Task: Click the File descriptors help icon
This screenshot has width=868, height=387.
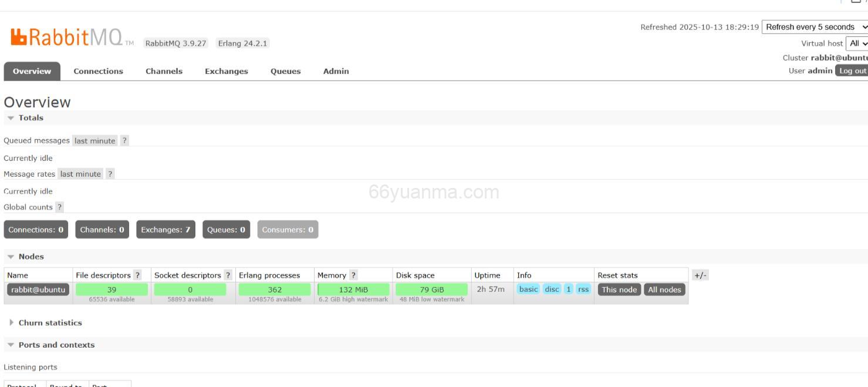Action: pos(137,275)
